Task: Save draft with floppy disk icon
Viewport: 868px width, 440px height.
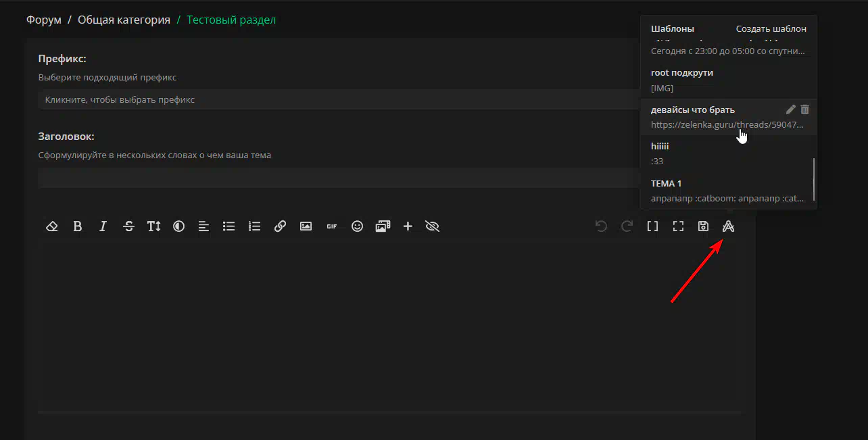Action: [x=703, y=226]
